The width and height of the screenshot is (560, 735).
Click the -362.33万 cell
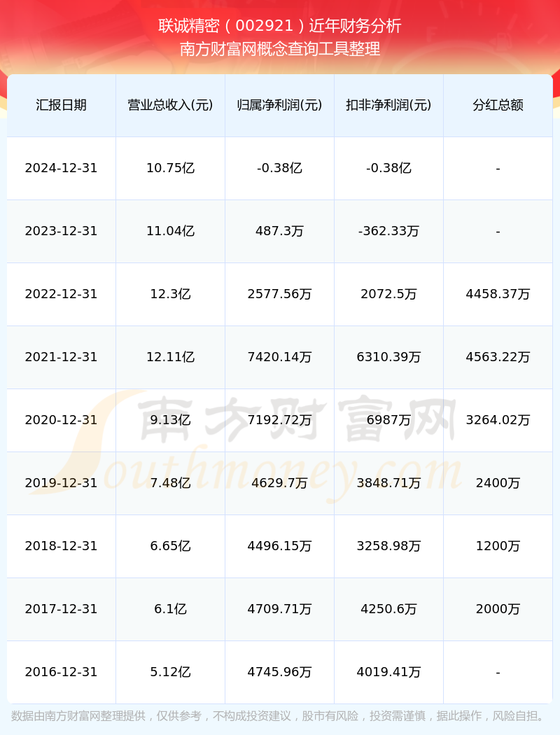[388, 231]
